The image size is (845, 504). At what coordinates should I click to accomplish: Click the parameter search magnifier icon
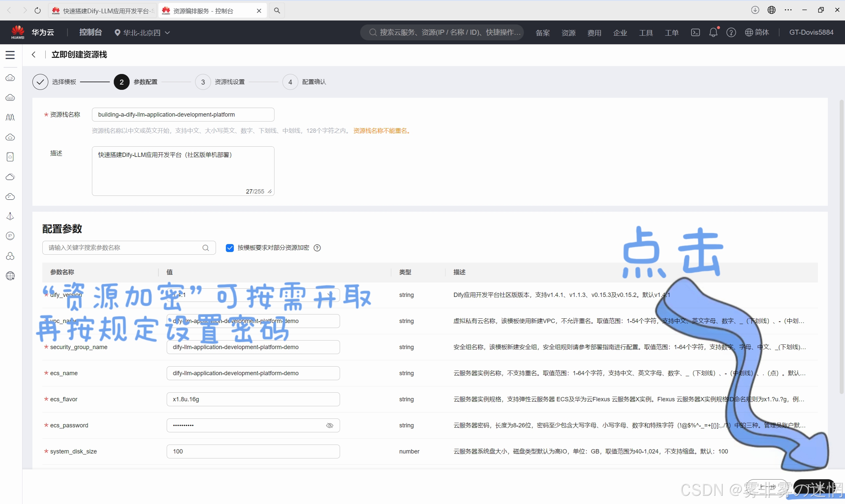(x=206, y=248)
